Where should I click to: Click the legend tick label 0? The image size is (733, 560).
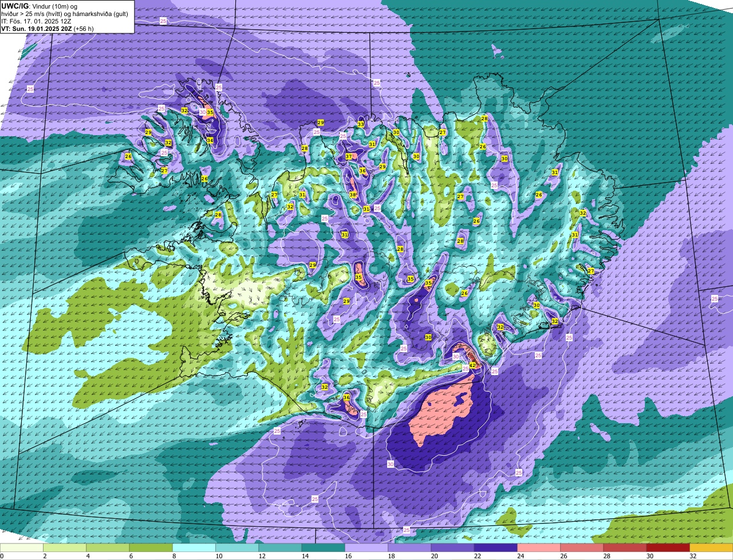(2, 556)
